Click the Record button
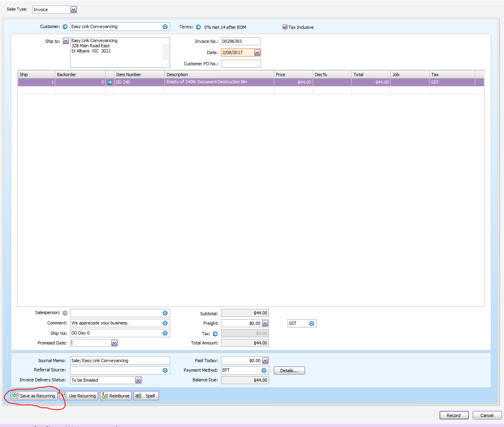This screenshot has width=504, height=427. tap(454, 415)
